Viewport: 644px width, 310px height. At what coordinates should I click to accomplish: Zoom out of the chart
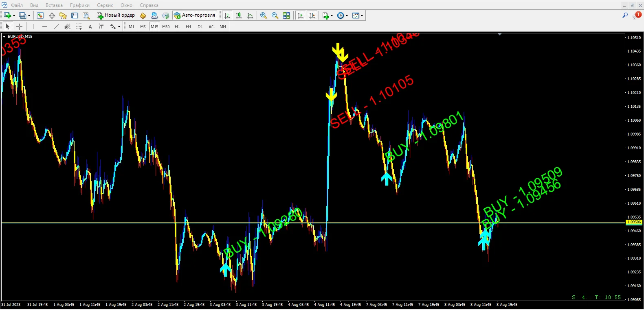click(x=275, y=15)
